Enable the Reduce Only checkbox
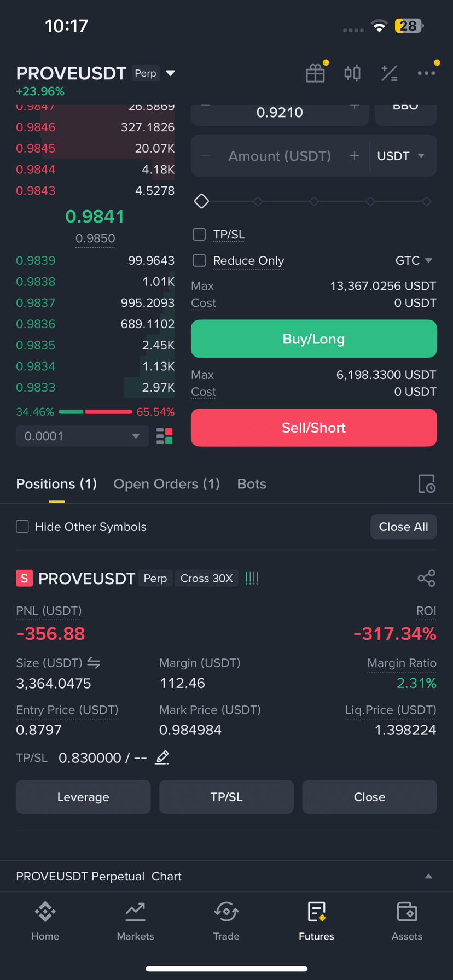 click(199, 260)
